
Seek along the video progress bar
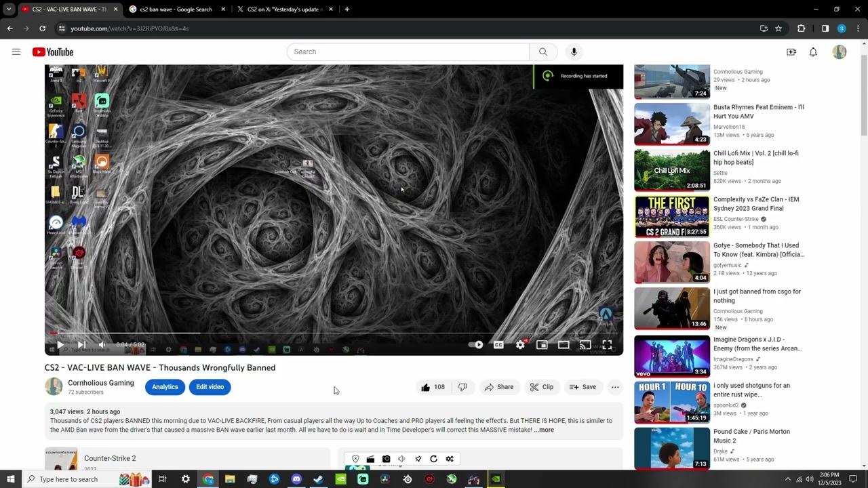pos(334,333)
